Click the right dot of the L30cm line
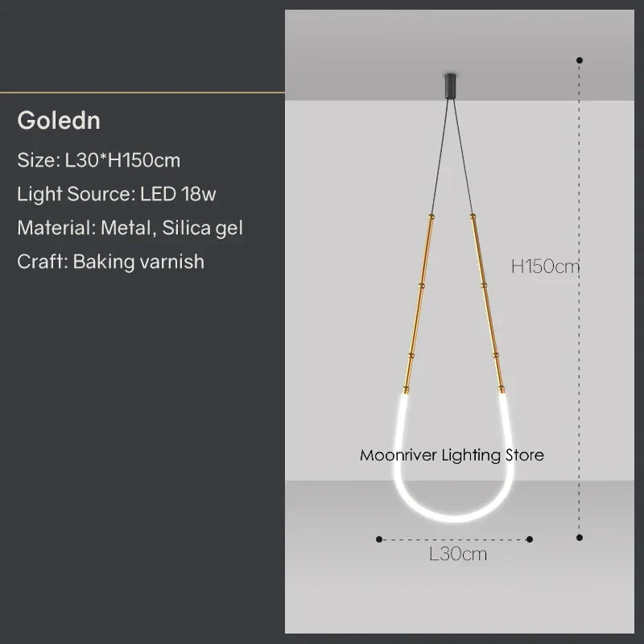Viewport: 644px width, 644px height. [x=529, y=539]
